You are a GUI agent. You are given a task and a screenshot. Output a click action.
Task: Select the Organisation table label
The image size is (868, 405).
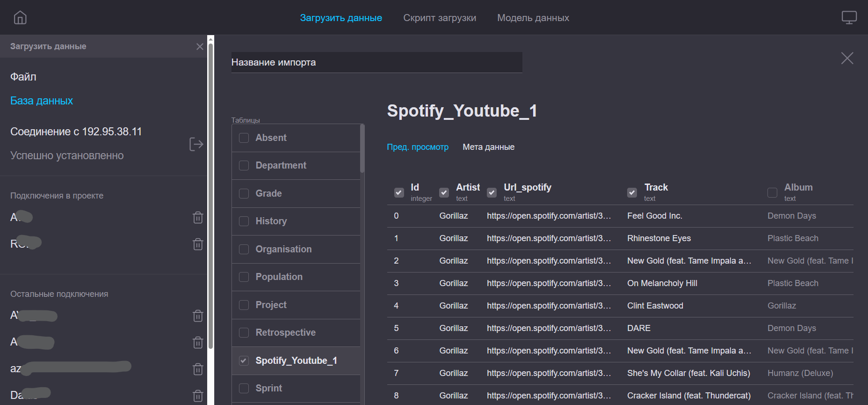point(283,249)
